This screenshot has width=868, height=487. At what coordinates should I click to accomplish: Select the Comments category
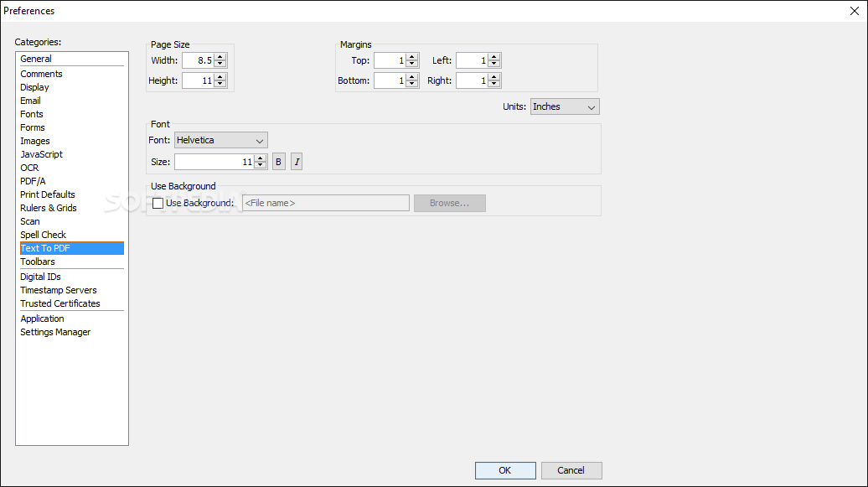pyautogui.click(x=72, y=74)
